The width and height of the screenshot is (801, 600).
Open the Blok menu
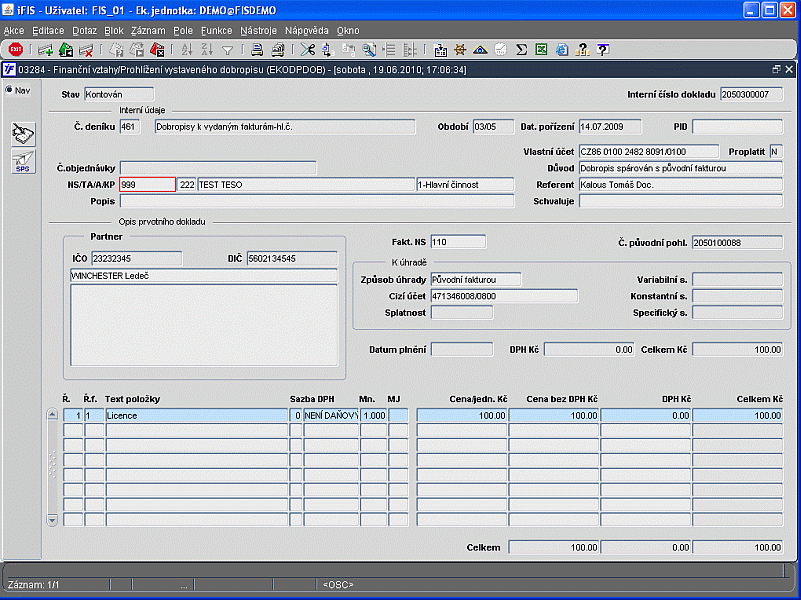[114, 31]
